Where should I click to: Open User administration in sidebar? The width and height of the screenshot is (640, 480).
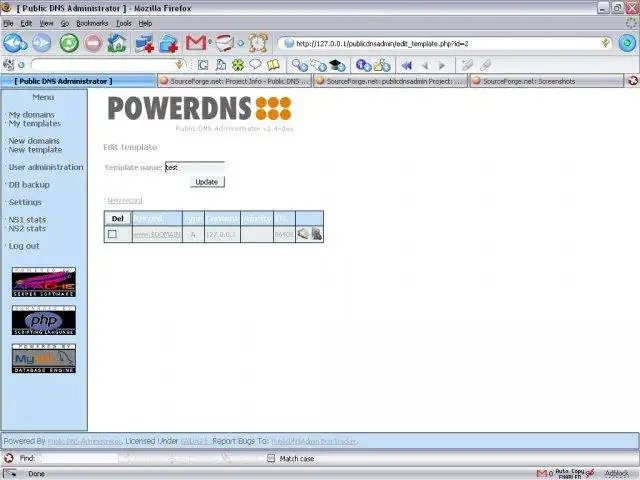pyautogui.click(x=46, y=167)
